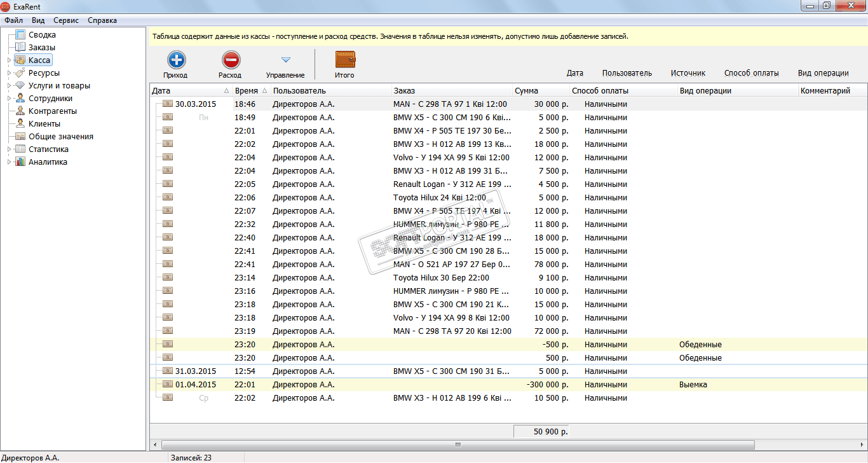
Task: Select Аналитика chart icon in sidebar
Action: coord(20,162)
